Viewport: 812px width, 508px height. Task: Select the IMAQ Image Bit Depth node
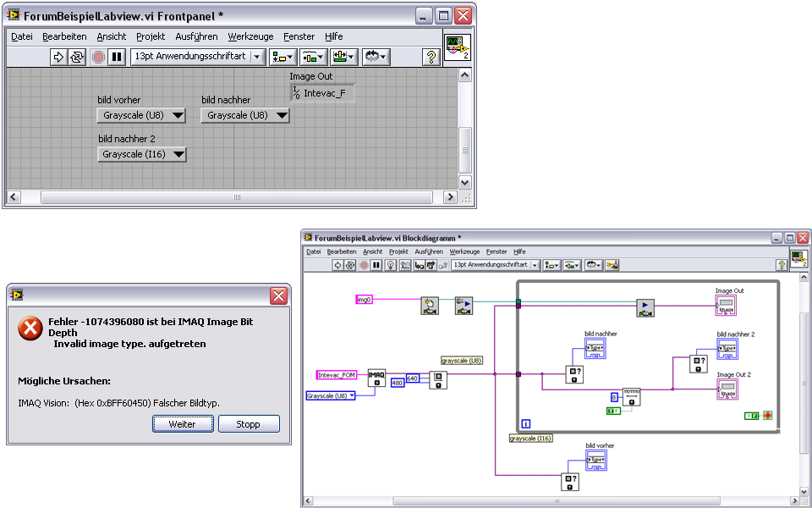(631, 397)
